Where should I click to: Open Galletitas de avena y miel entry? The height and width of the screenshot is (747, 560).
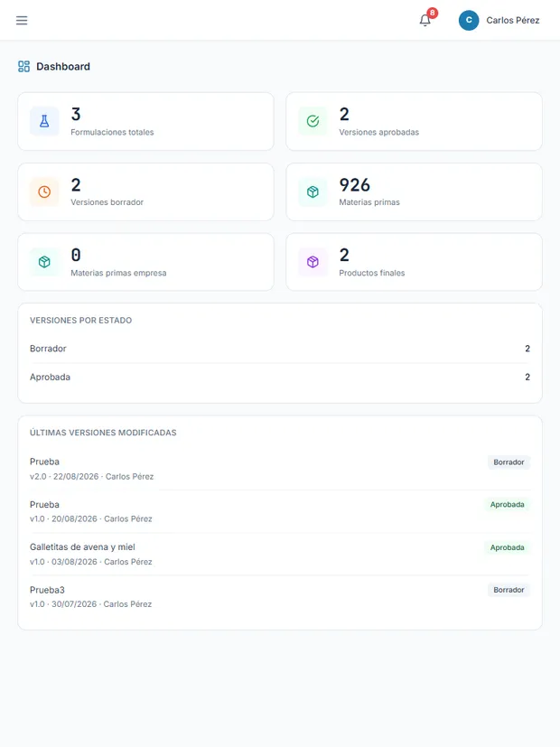click(280, 554)
